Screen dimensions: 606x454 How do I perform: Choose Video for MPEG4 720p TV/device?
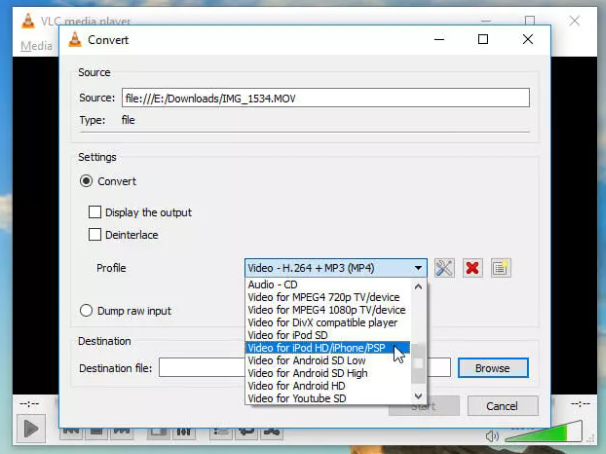(328, 297)
